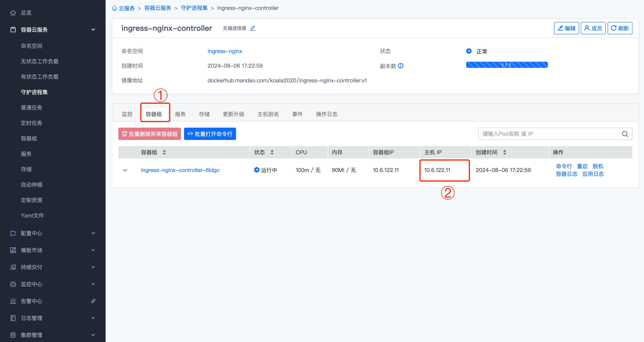Collapse the 容器云服务 sidebar menu
This screenshot has width=644, height=342.
[93, 30]
